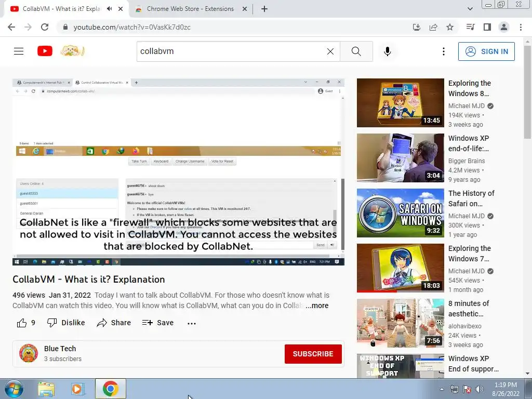
Task: Open the YouTube hamburger guide menu
Action: pyautogui.click(x=19, y=51)
